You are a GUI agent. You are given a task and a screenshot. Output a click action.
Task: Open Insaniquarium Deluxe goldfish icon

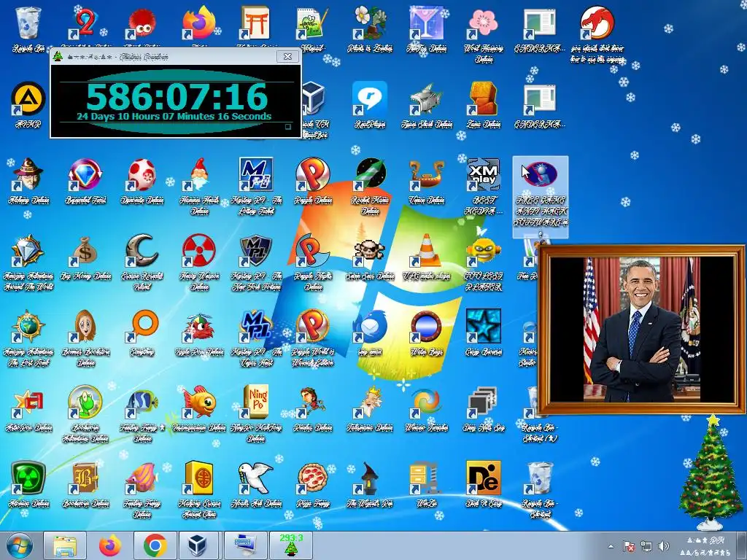point(199,402)
